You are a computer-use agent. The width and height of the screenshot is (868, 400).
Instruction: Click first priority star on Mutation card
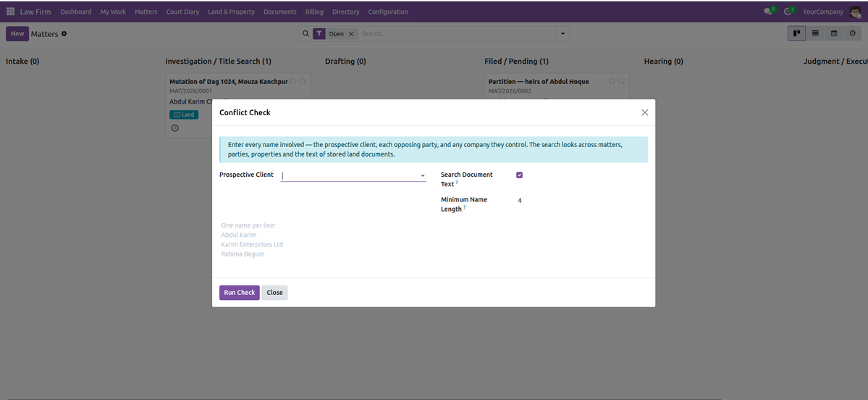click(x=293, y=81)
